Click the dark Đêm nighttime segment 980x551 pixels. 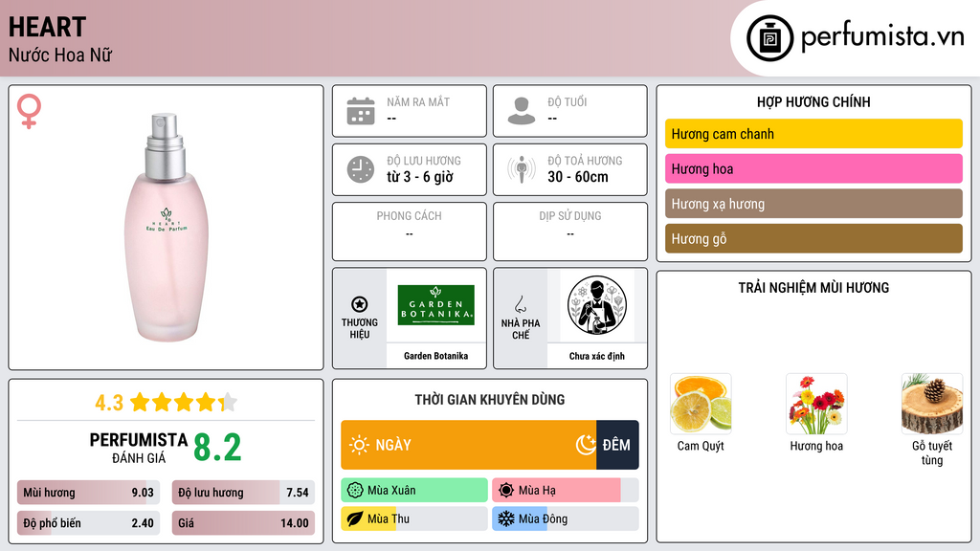point(617,445)
